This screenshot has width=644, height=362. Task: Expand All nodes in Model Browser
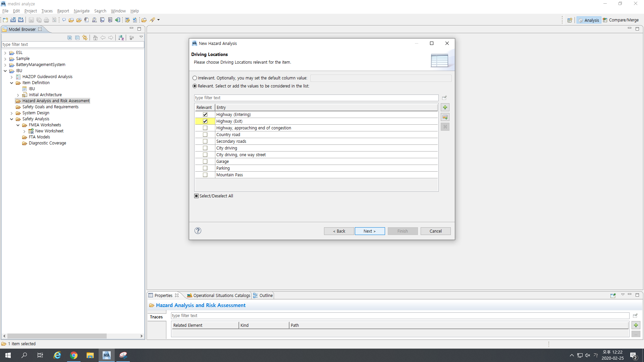tap(70, 38)
